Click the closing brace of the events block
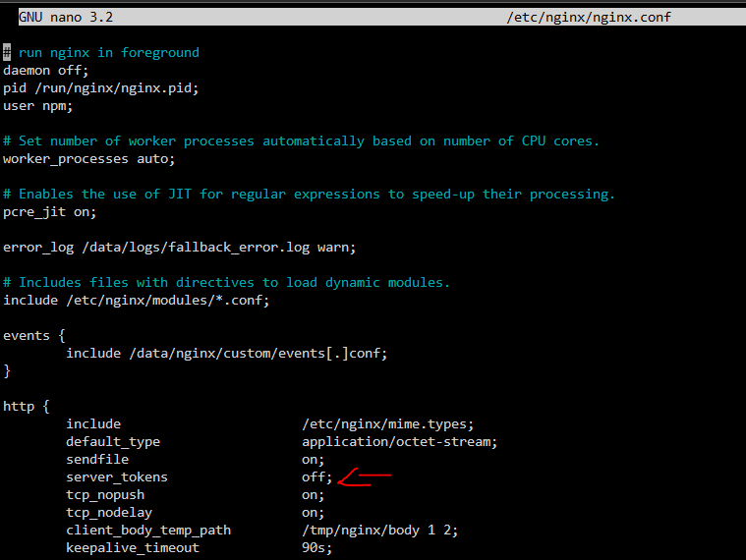The image size is (746, 560). pos(7,370)
